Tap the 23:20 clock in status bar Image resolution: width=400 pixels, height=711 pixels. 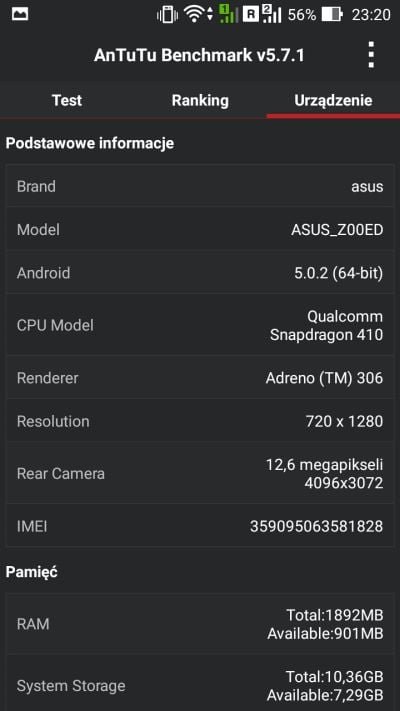371,15
